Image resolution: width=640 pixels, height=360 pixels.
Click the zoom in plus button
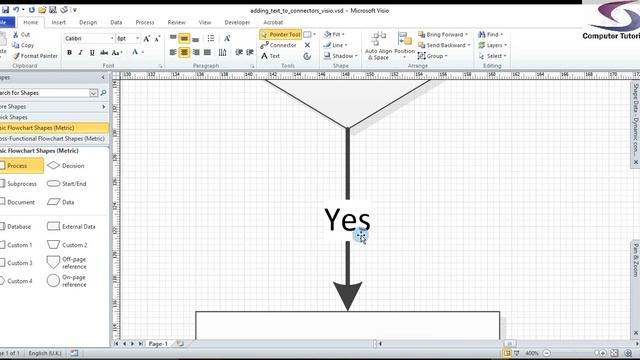click(x=602, y=353)
